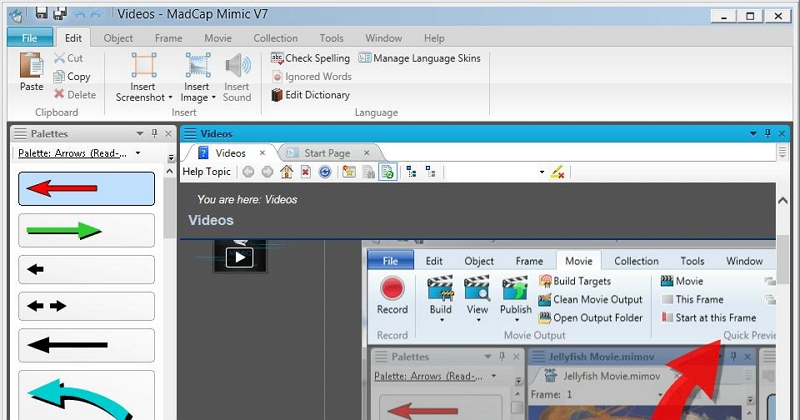This screenshot has width=800, height=420.
Task: Pin the Videos window pane
Action: (x=767, y=134)
